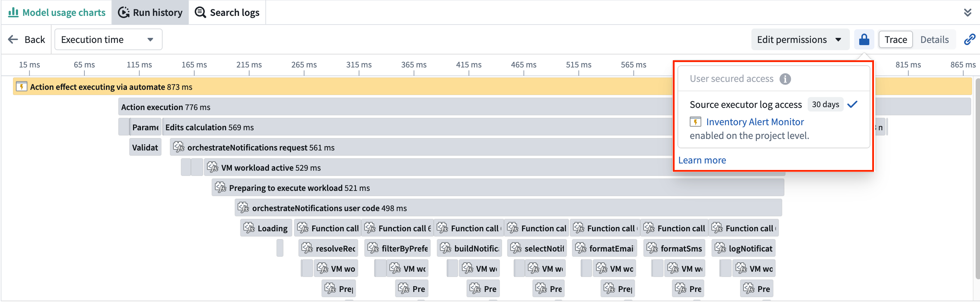
Task: Go back using the Back button
Action: [27, 40]
